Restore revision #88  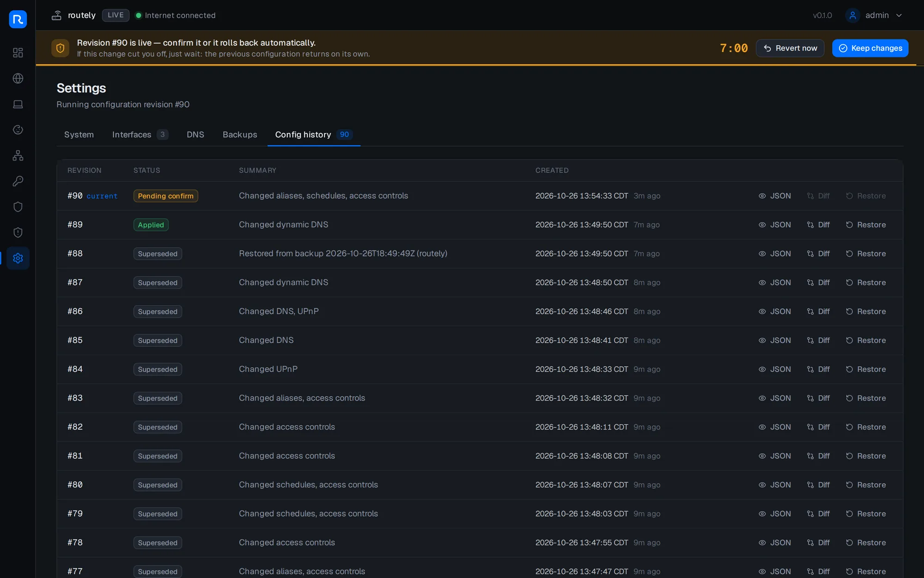866,254
